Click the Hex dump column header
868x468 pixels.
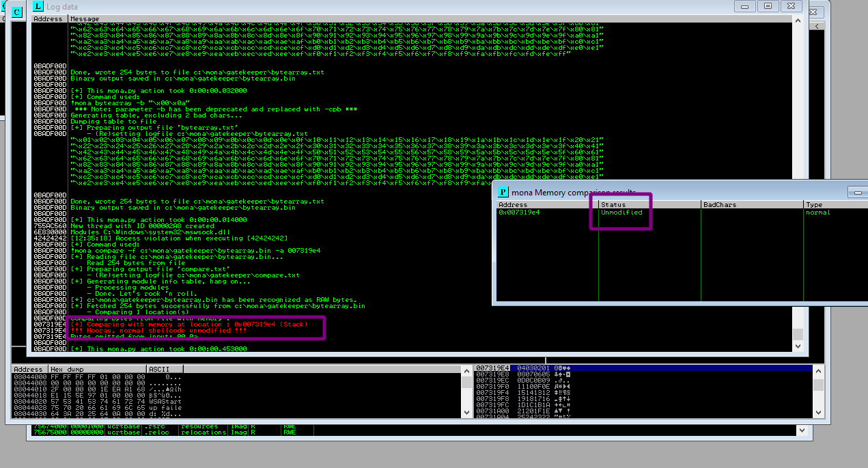coord(96,369)
